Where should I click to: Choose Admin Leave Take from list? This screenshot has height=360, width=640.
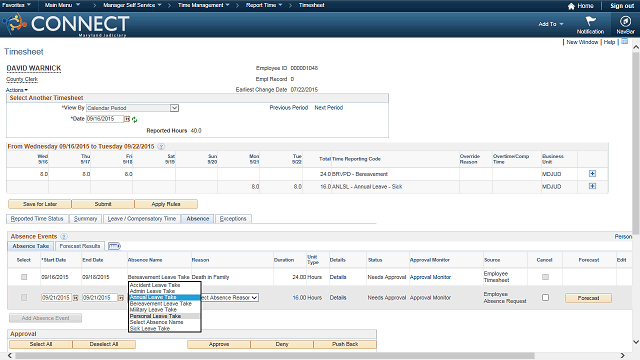(164, 291)
